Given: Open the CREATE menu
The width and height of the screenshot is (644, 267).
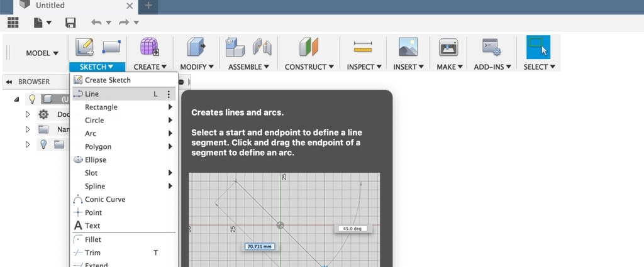Looking at the screenshot, I should tap(150, 67).
